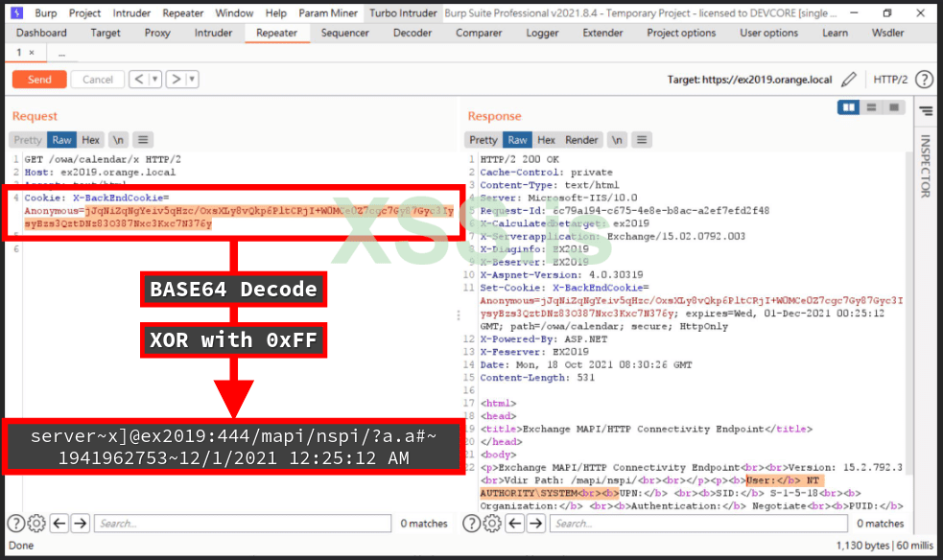The image size is (943, 560).
Task: Add new Repeater tab with ellipsis
Action: (61, 54)
